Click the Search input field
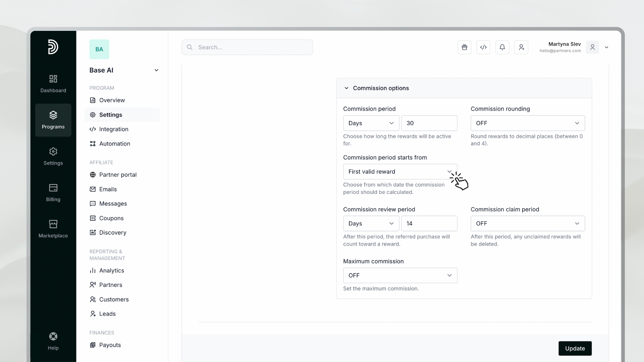Screen dimensions: 644x362 [x=247, y=47]
